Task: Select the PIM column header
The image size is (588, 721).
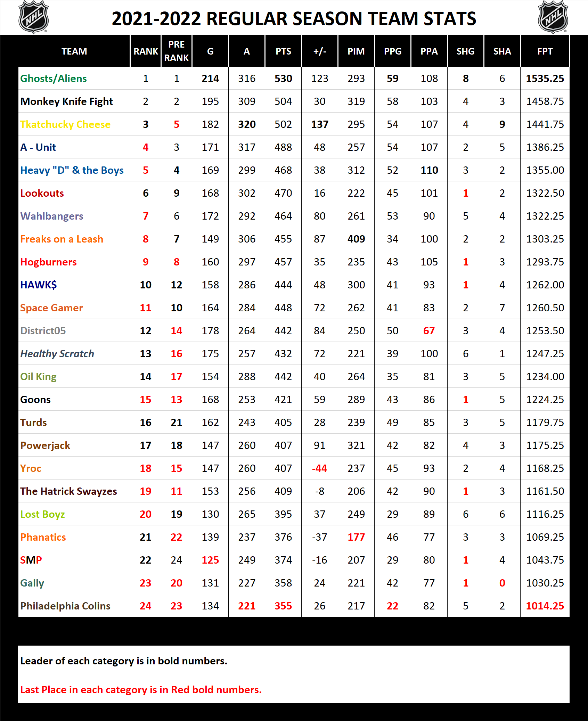Action: (356, 51)
